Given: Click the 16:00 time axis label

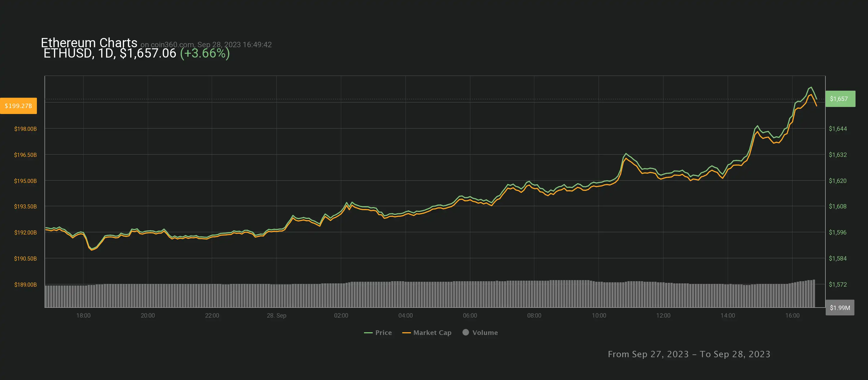Looking at the screenshot, I should pos(792,315).
